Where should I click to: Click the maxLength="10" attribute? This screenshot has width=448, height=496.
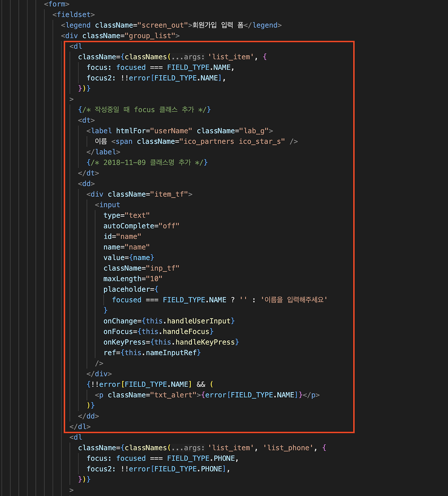pos(133,279)
